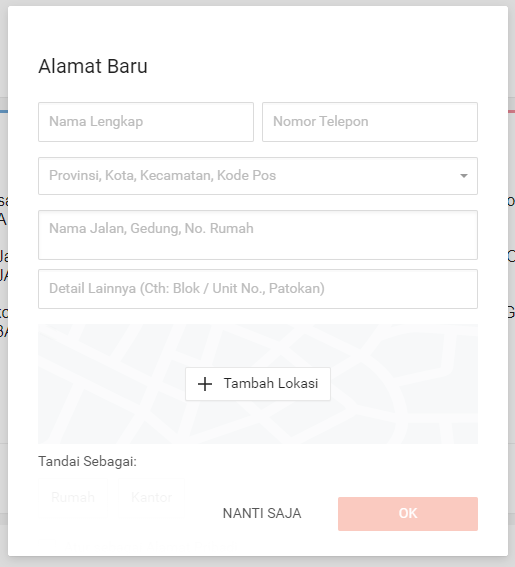This screenshot has height=567, width=515.
Task: Focus the Nomor Telepon input field
Action: click(x=370, y=122)
